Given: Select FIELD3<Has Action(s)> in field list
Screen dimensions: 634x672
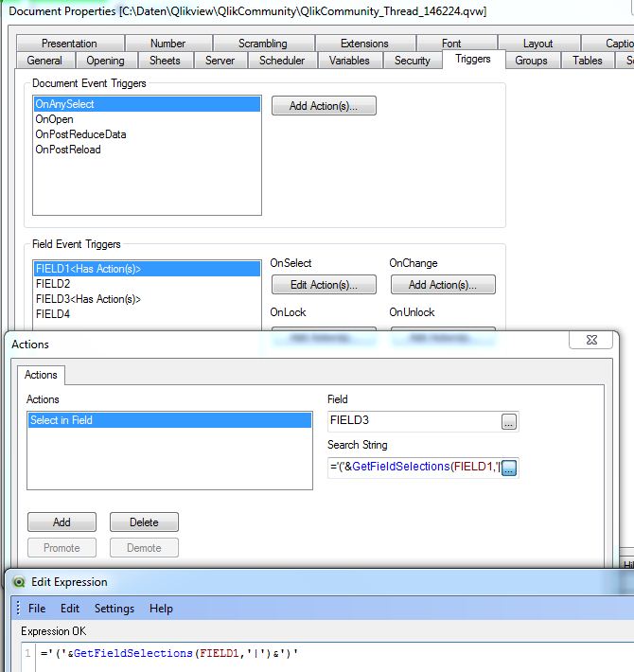Looking at the screenshot, I should (147, 299).
